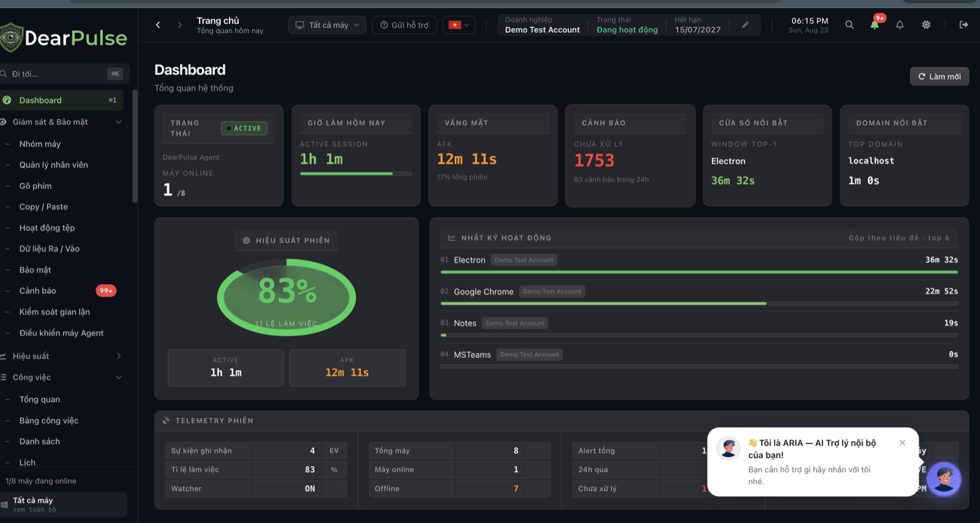Open Cảnh báo with the 99+ badge
The image size is (980, 523).
(x=61, y=291)
